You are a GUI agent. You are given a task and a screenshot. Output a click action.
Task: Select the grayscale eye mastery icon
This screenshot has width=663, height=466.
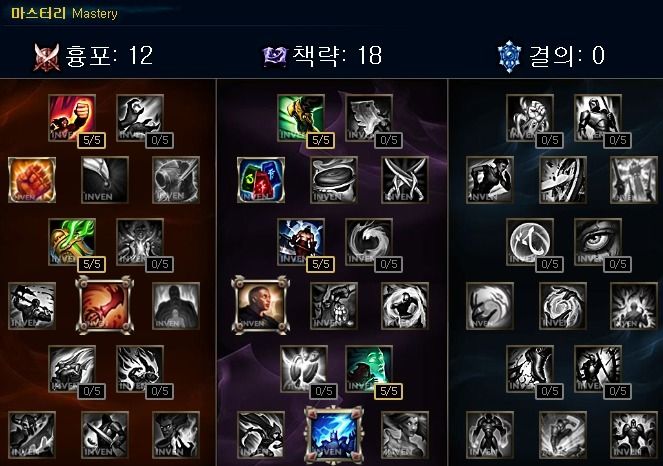(x=598, y=241)
